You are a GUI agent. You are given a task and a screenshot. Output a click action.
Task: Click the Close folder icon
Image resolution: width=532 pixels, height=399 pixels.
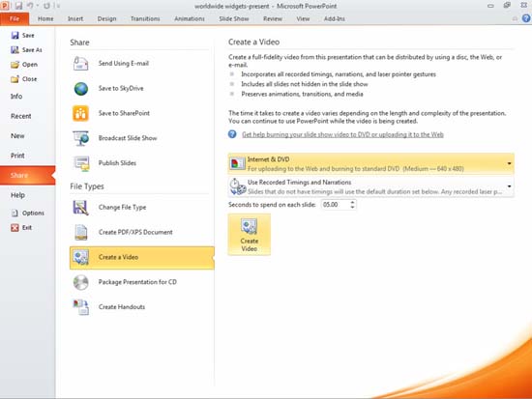15,79
